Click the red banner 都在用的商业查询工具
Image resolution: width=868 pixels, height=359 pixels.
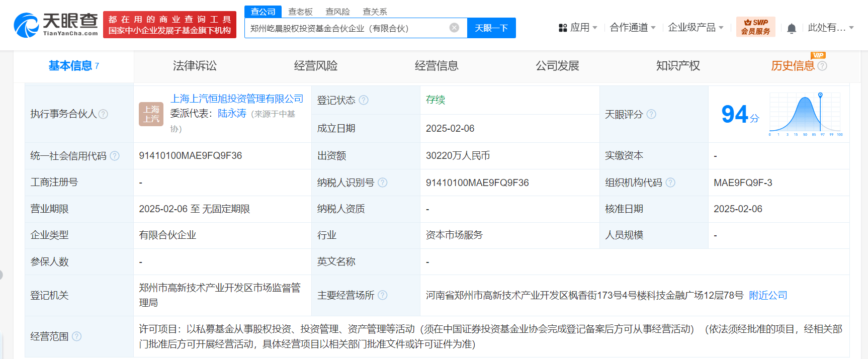(169, 25)
